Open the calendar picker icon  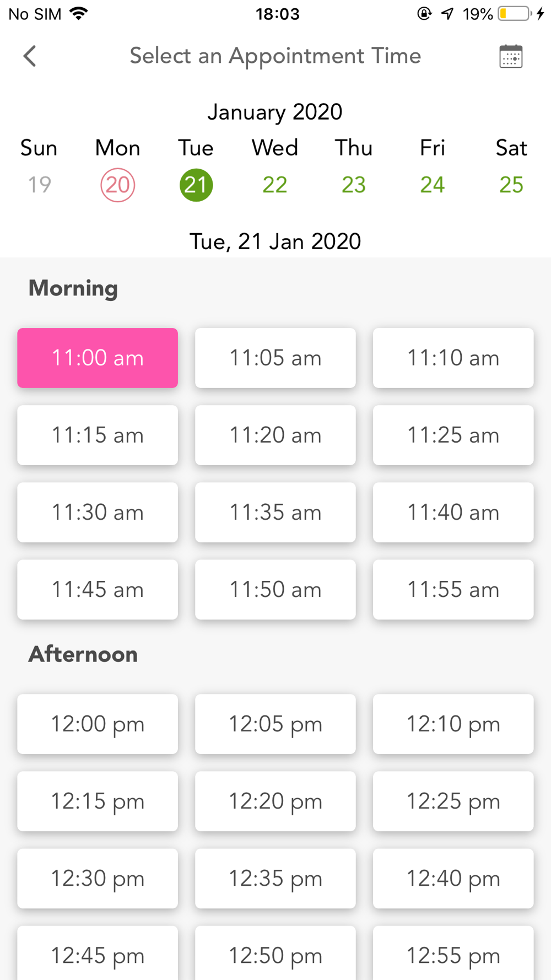[x=511, y=56]
